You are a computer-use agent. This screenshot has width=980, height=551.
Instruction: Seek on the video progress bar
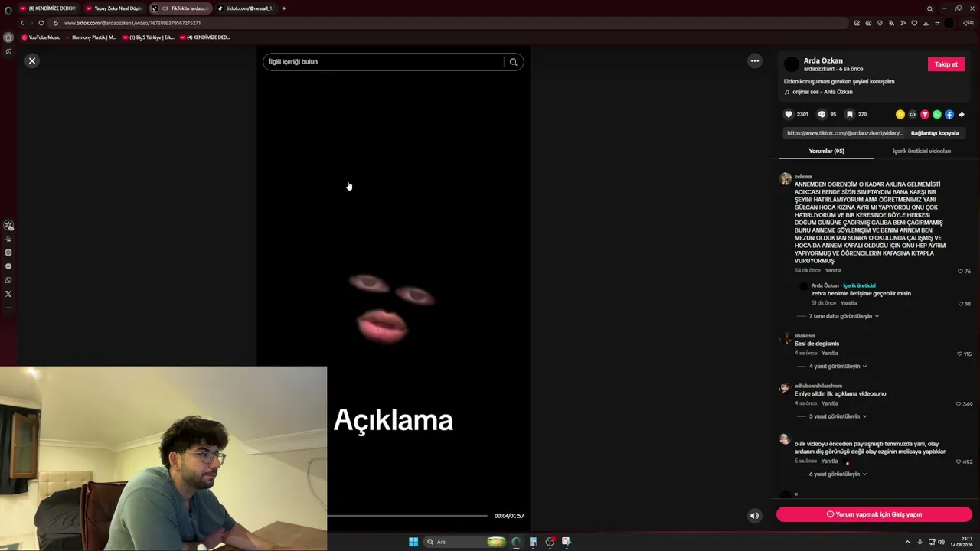[407, 516]
